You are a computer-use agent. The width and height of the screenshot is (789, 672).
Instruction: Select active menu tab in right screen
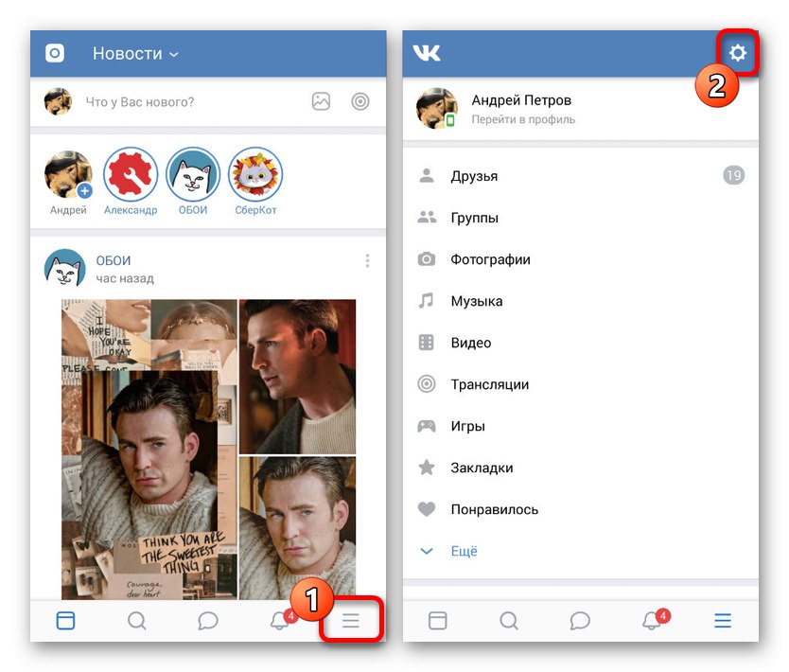723,621
